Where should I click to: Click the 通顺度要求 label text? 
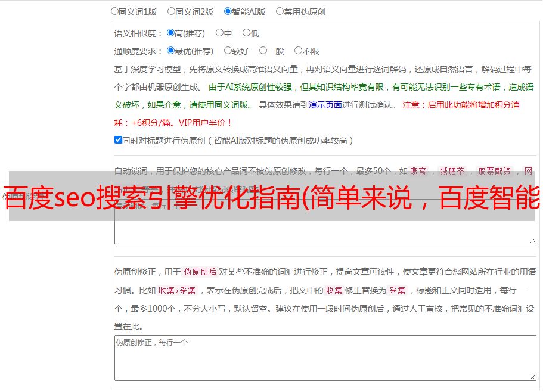point(138,51)
